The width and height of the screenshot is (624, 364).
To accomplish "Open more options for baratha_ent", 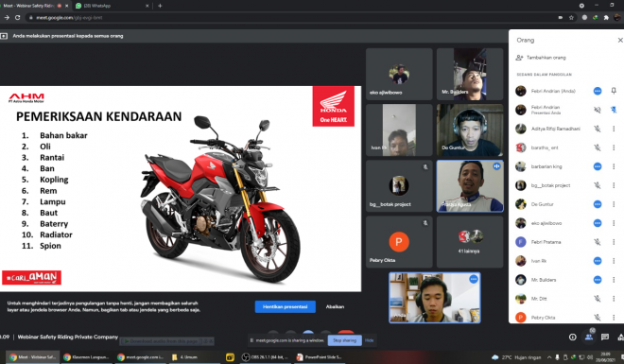I will [614, 147].
